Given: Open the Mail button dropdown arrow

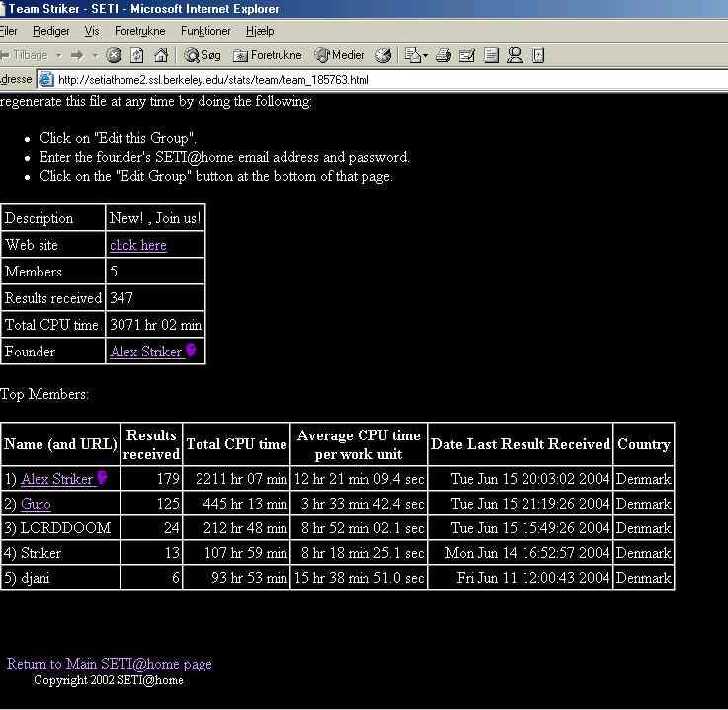Looking at the screenshot, I should point(426,56).
